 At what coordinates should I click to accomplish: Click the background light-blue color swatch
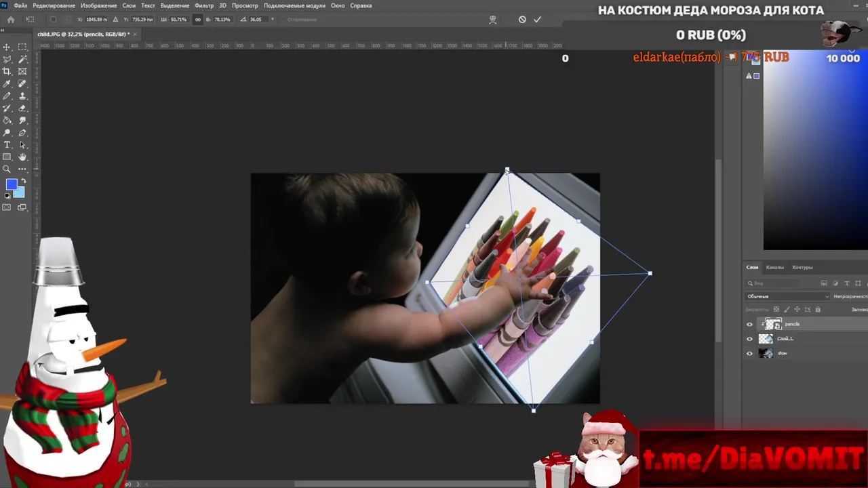(x=20, y=193)
